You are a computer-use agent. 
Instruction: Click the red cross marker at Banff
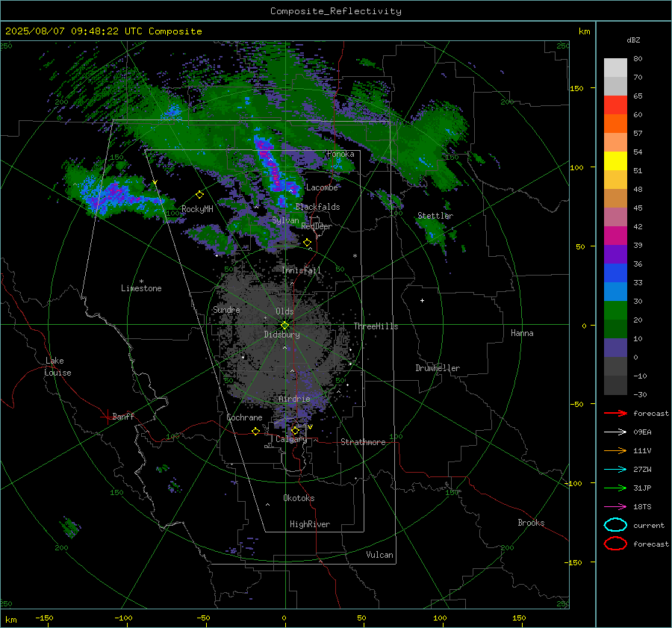pos(106,417)
